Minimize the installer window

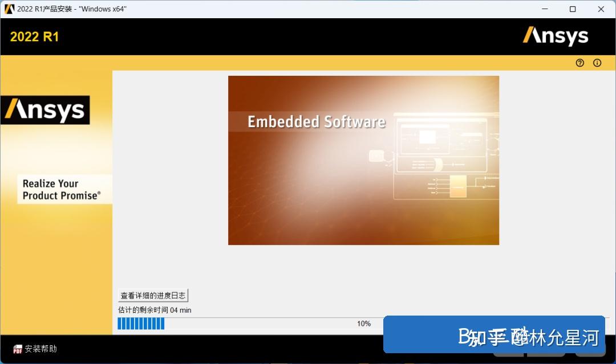click(545, 9)
